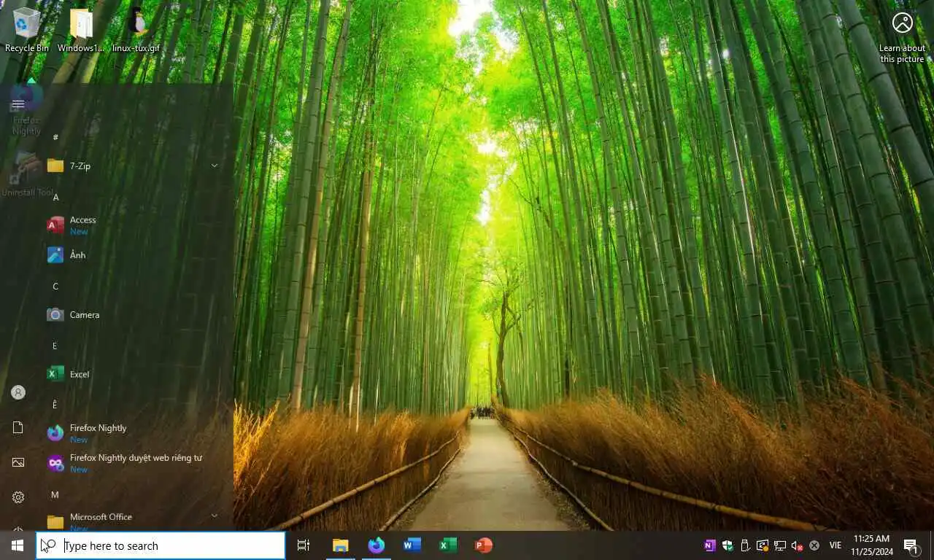Open Task View on the taskbar

(x=304, y=545)
